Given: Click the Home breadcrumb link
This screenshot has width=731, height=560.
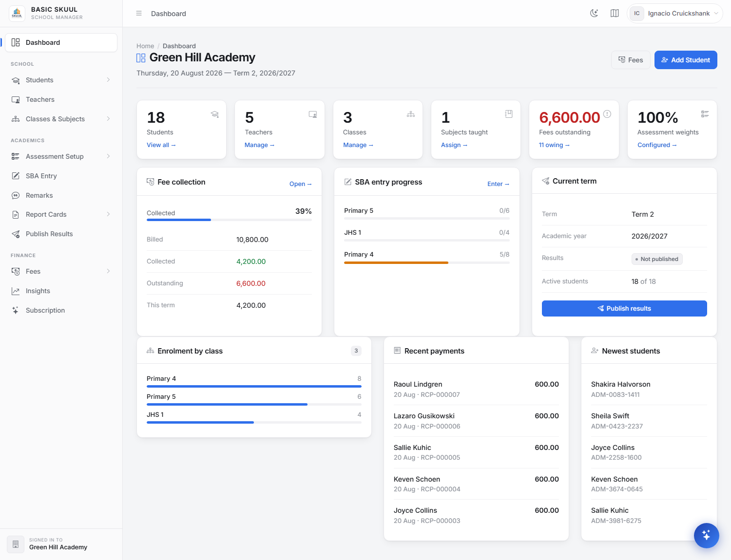Looking at the screenshot, I should (x=145, y=46).
